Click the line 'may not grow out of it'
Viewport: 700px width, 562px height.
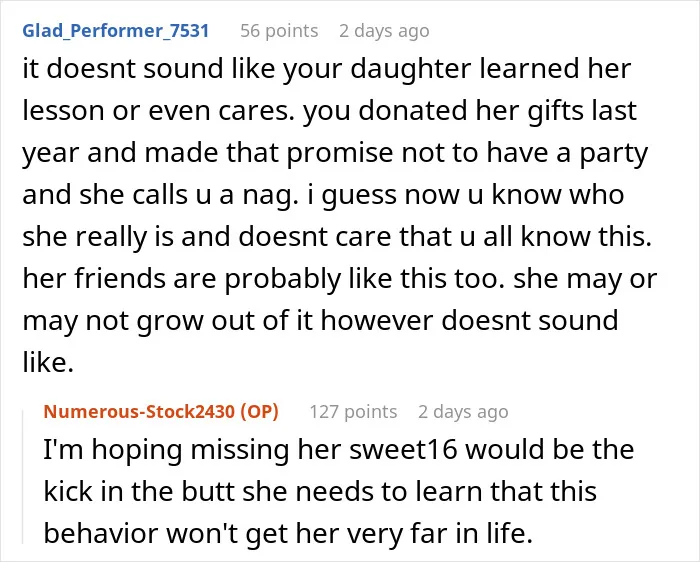coord(320,320)
